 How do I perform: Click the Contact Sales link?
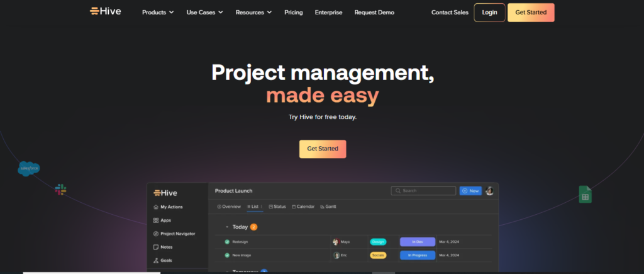(450, 13)
